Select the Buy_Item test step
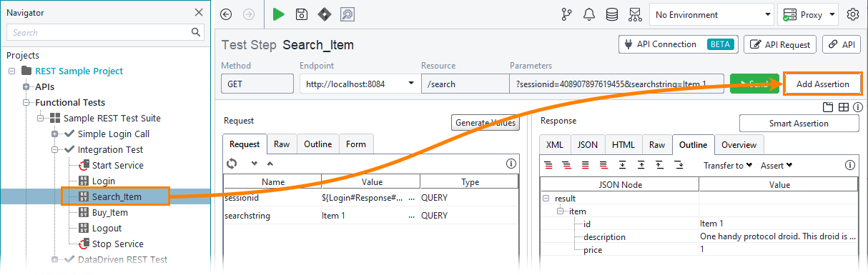Viewport: 868px width, 275px height. (x=110, y=212)
